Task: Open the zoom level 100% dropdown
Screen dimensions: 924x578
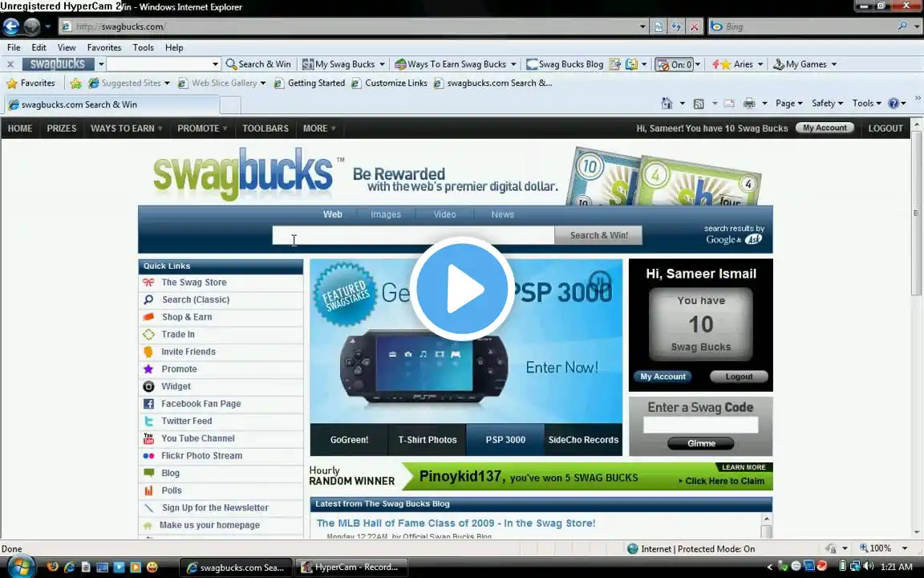Action: [x=905, y=548]
